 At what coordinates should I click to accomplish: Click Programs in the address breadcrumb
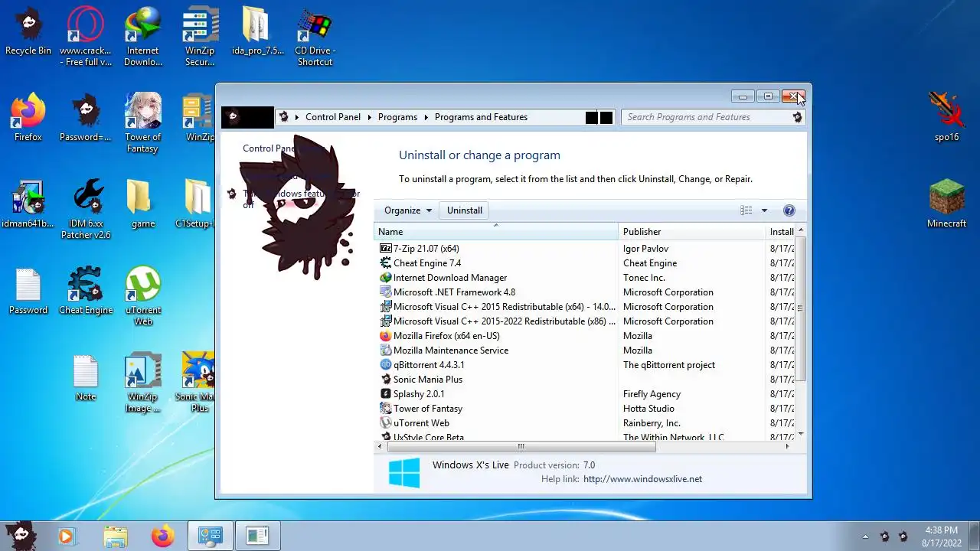click(397, 117)
